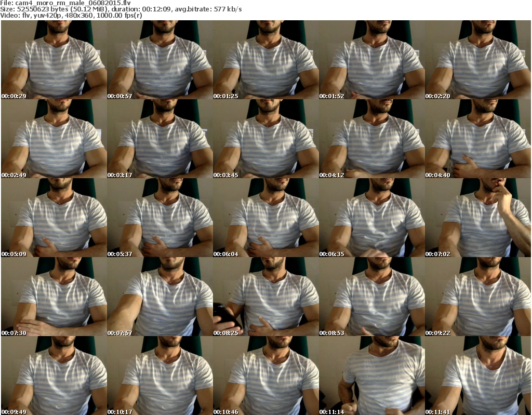The height and width of the screenshot is (415, 532).
Task: Select the thumbnail stamped 00:06:35
Action: [372, 218]
